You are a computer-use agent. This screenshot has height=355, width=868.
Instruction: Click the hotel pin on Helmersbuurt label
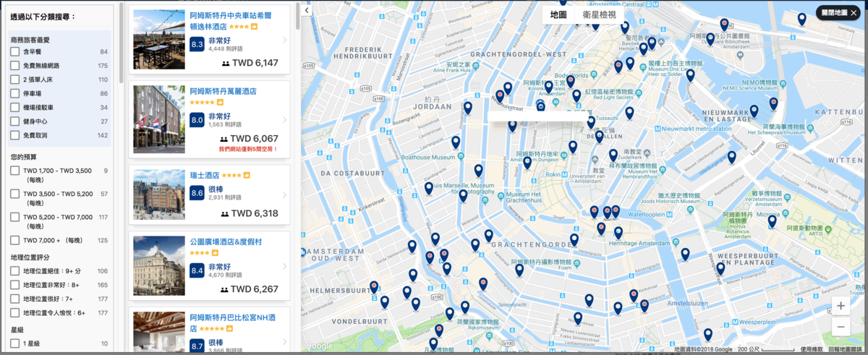click(x=374, y=287)
